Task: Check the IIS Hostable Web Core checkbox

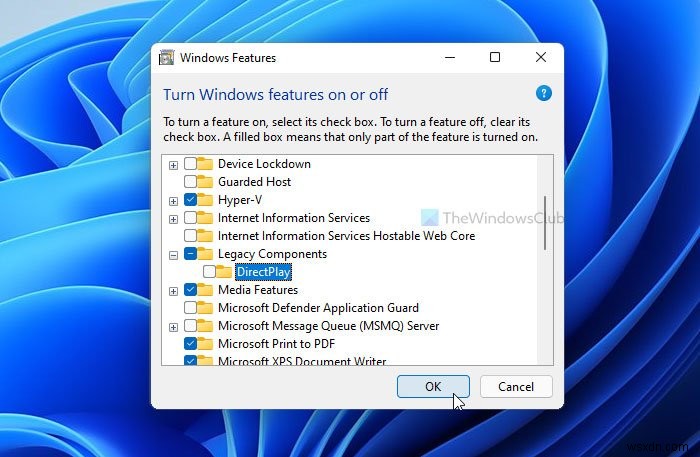Action: (190, 235)
